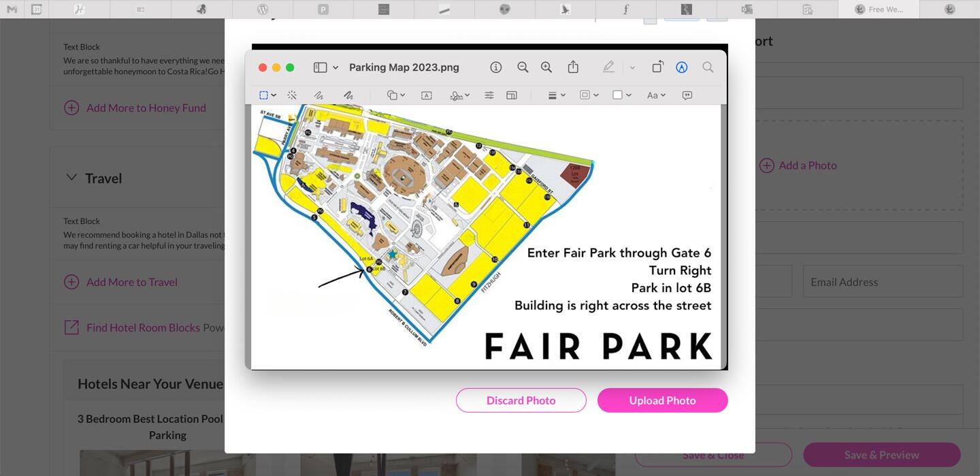Open the Fill Color swatch menu

(x=622, y=95)
